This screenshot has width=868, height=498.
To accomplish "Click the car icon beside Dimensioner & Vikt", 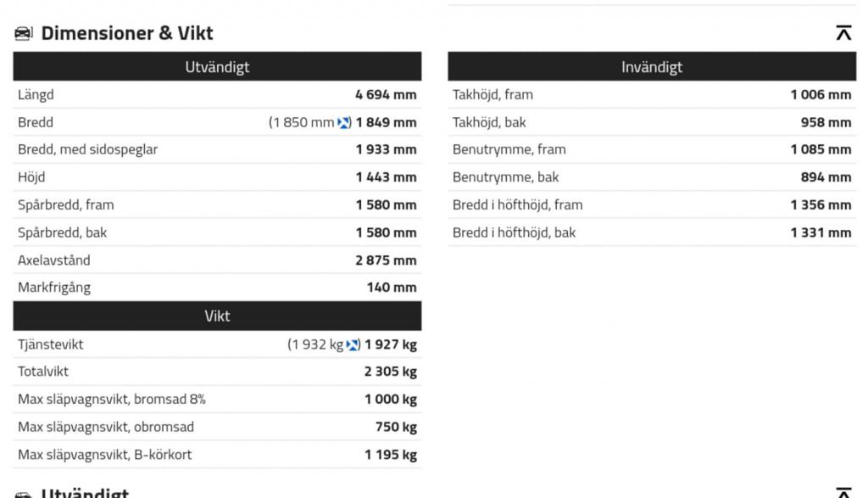I will pyautogui.click(x=23, y=33).
